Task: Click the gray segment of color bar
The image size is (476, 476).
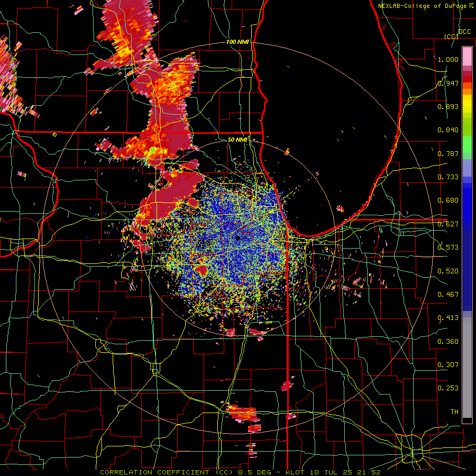Action: 467,368
